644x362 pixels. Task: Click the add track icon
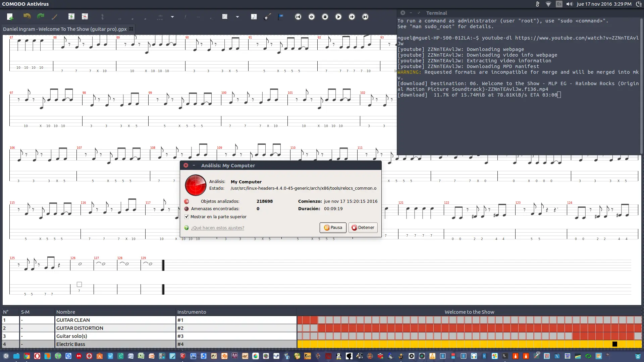pyautogui.click(x=71, y=16)
